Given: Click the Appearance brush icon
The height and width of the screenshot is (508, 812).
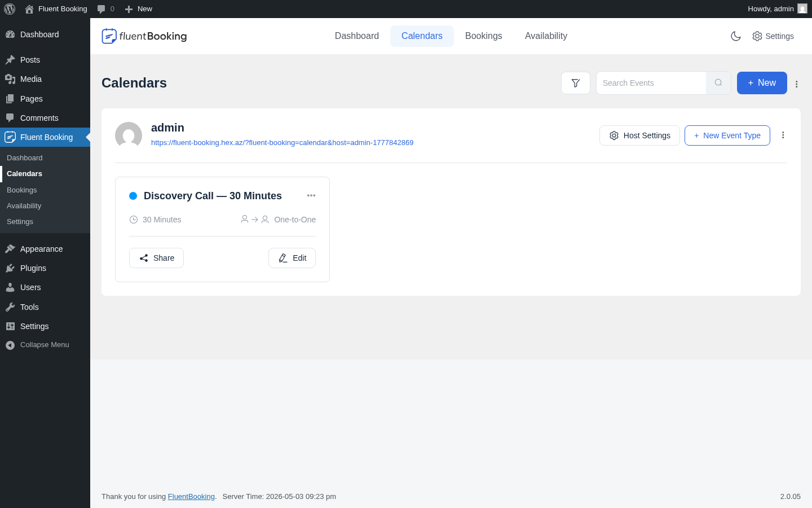Looking at the screenshot, I should [x=10, y=249].
